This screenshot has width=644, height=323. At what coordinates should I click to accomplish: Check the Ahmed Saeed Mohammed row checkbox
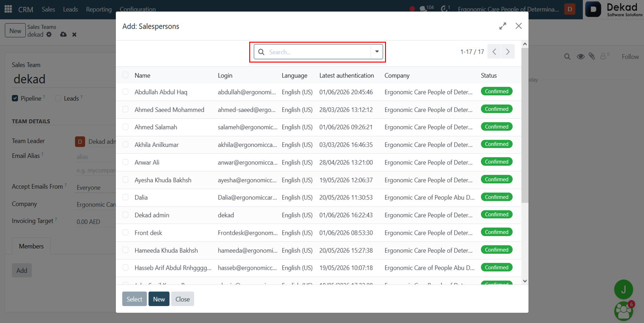[x=126, y=110]
